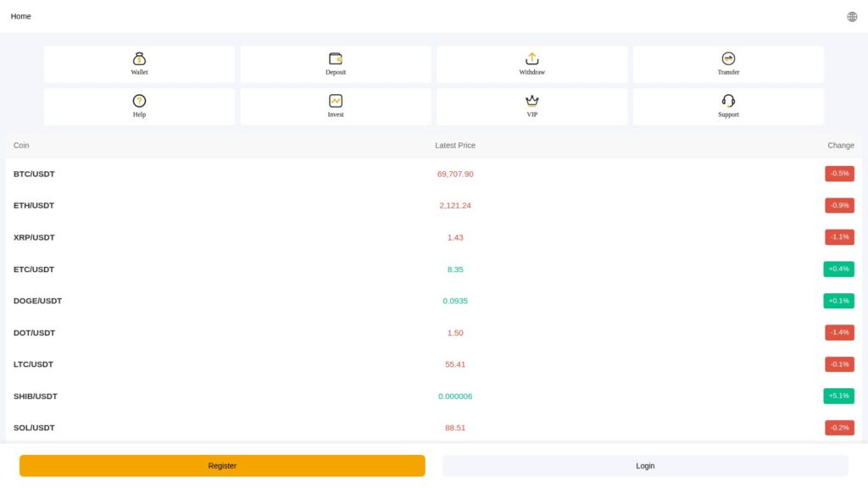Open the language globe selector

coord(852,16)
